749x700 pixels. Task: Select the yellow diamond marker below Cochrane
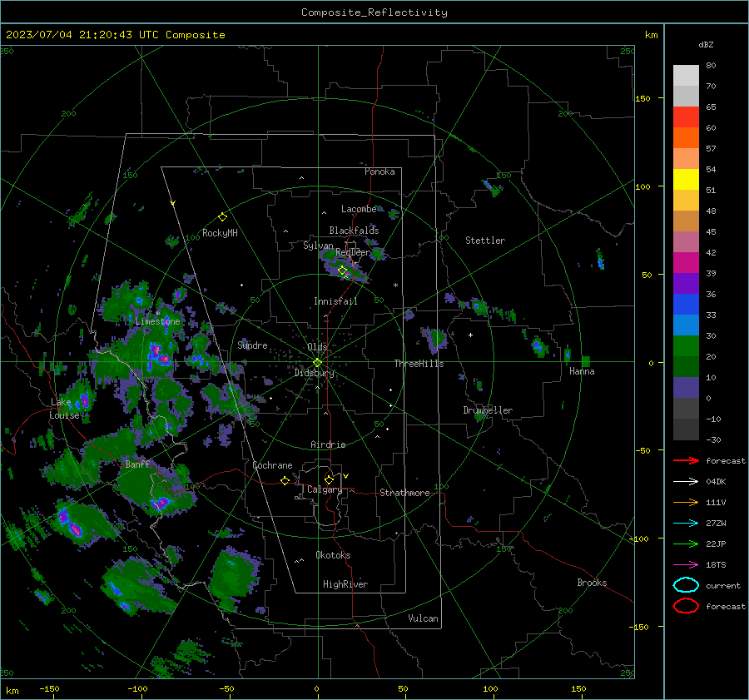click(285, 480)
